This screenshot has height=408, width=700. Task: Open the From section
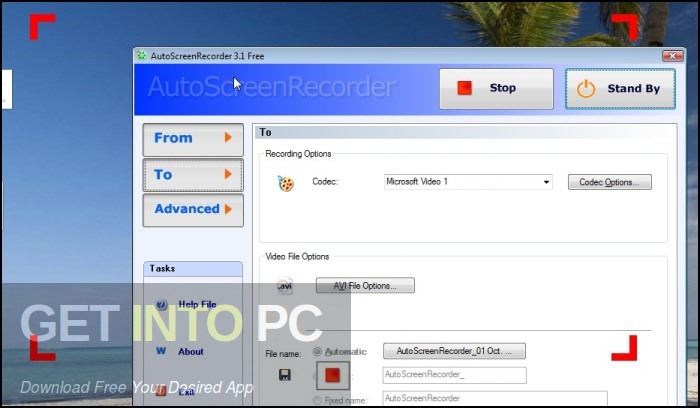tap(193, 139)
